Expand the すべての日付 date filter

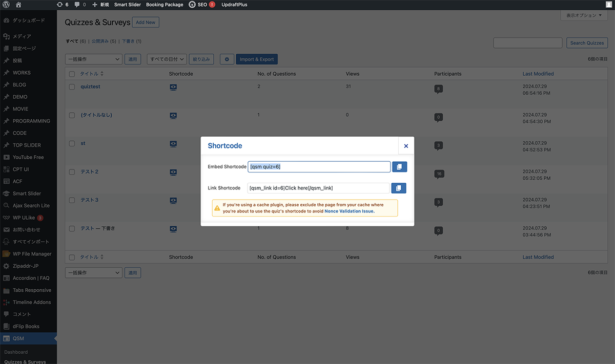166,59
